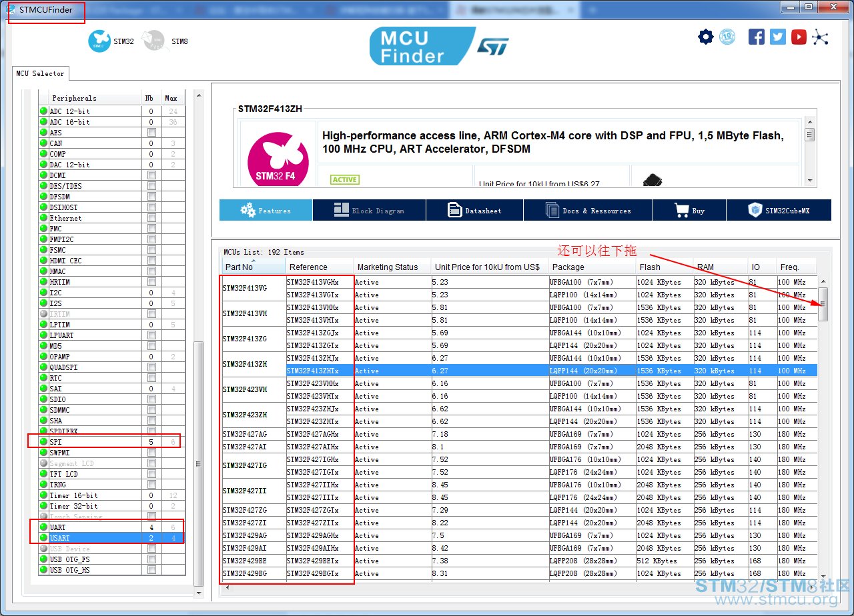Sort by the Package column header
This screenshot has width=854, height=616.
(x=592, y=267)
